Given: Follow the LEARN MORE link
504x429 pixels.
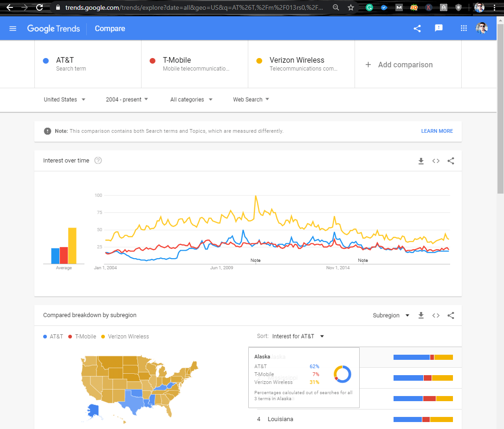Looking at the screenshot, I should [x=437, y=131].
